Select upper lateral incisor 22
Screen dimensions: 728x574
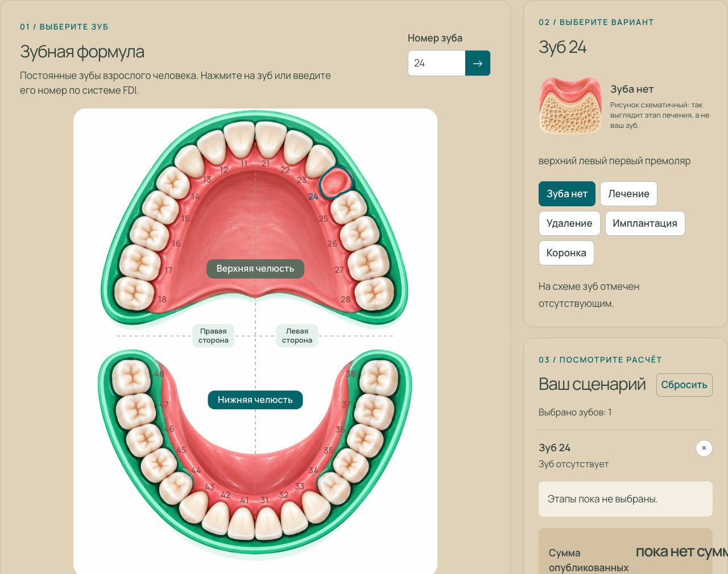[x=297, y=146]
